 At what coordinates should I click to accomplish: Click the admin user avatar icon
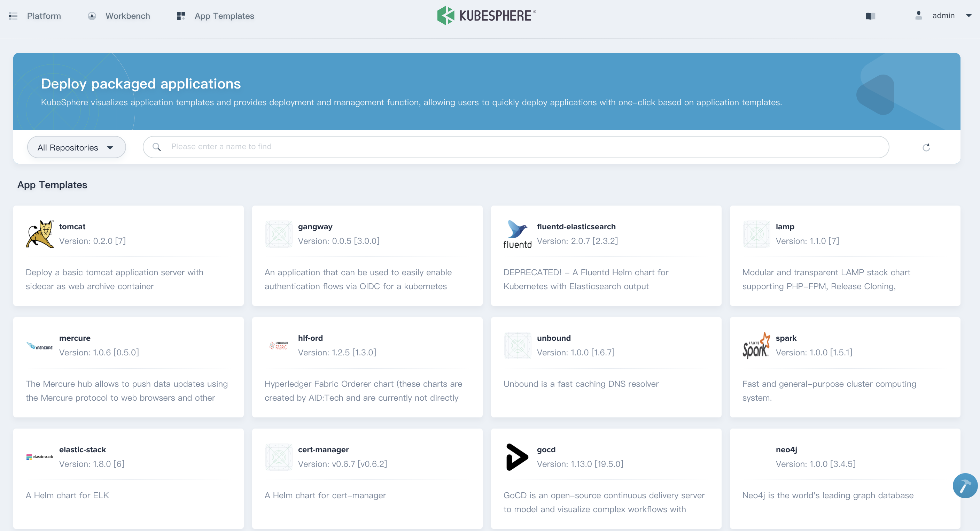(918, 16)
